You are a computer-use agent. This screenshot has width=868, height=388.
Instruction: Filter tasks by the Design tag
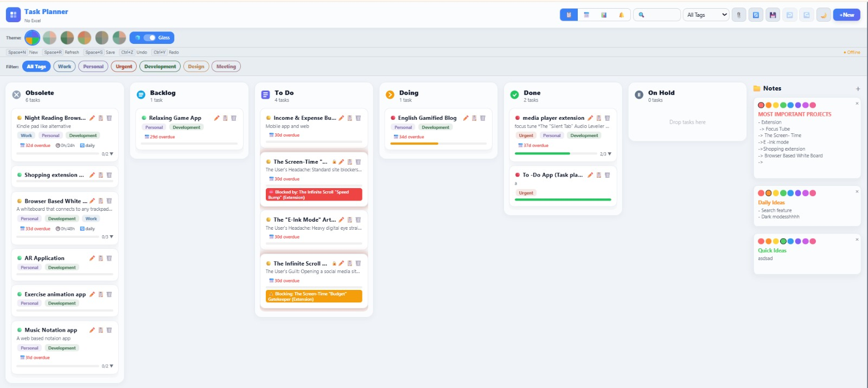pos(196,67)
